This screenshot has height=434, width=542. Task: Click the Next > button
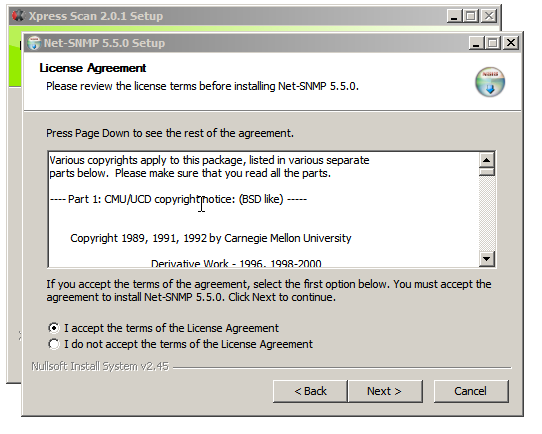tap(385, 391)
